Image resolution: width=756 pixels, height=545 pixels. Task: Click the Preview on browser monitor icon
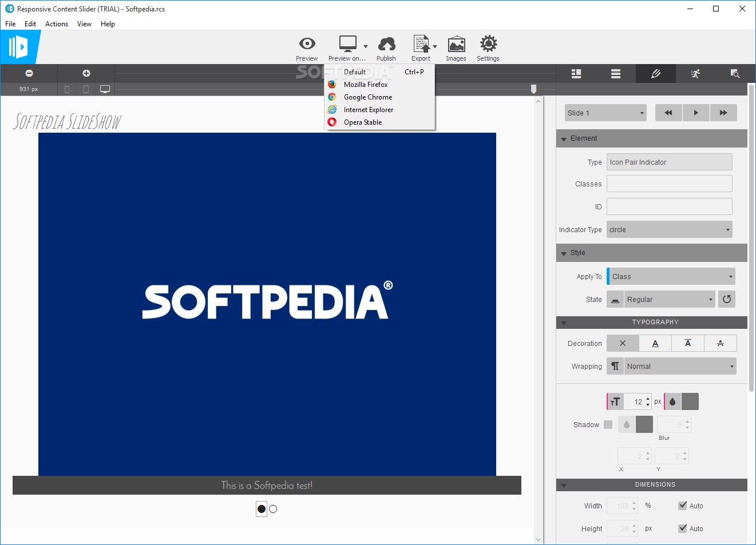coord(347,43)
